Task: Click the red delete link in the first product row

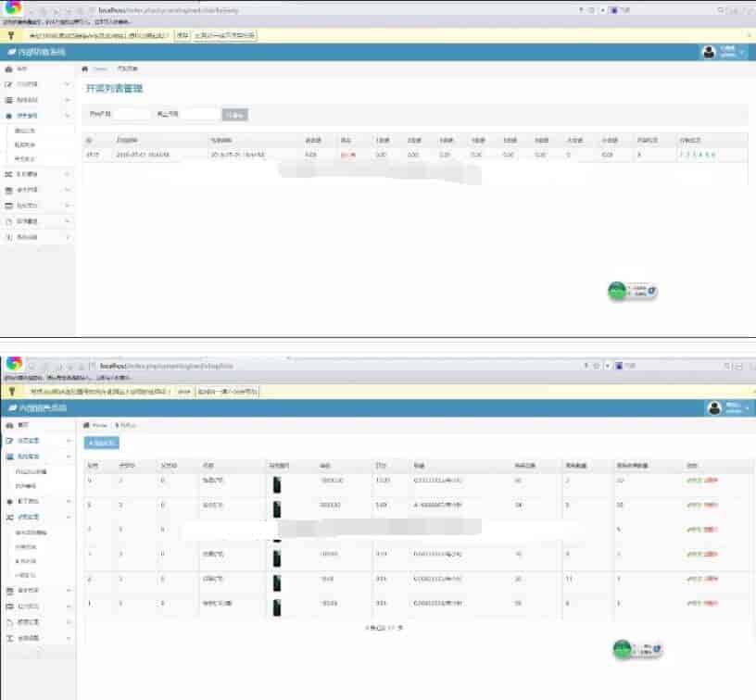Action: pyautogui.click(x=711, y=481)
